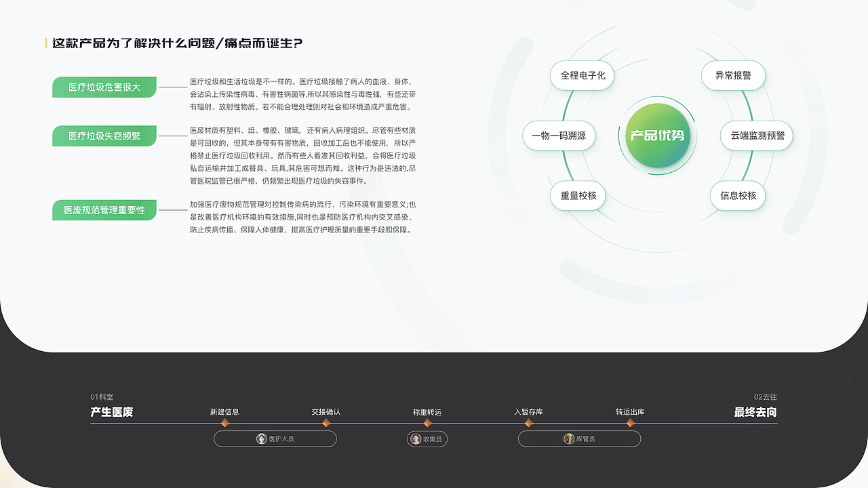The image size is (868, 488).
Task: Click the 收集员 role label text
Action: click(x=432, y=439)
